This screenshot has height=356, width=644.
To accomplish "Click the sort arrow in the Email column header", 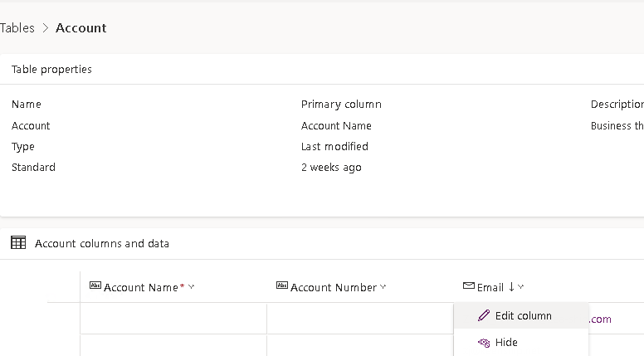I will tap(511, 287).
